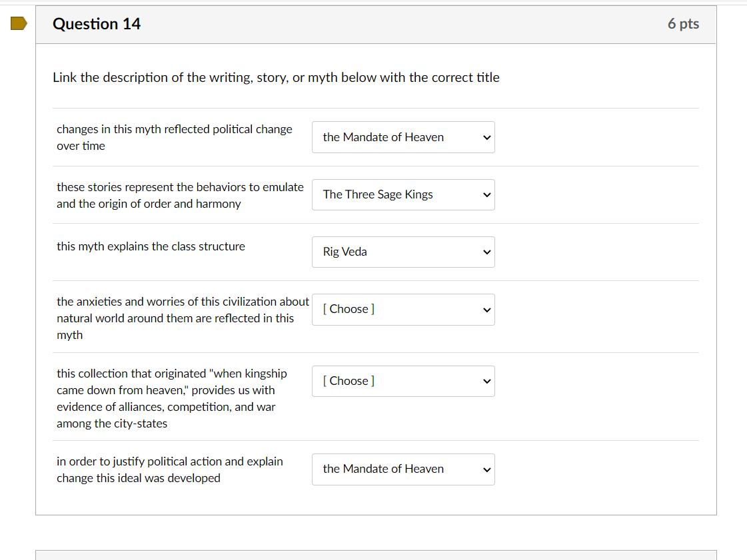Click the description about justifying political action
The image size is (747, 560).
click(x=170, y=469)
